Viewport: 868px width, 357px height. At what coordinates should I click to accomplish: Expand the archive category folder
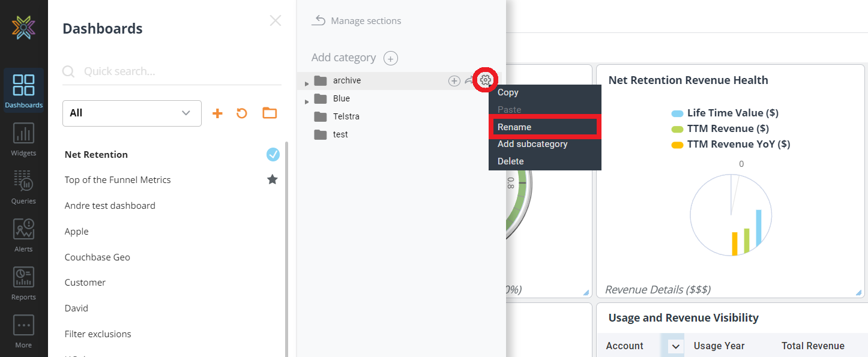tap(307, 83)
